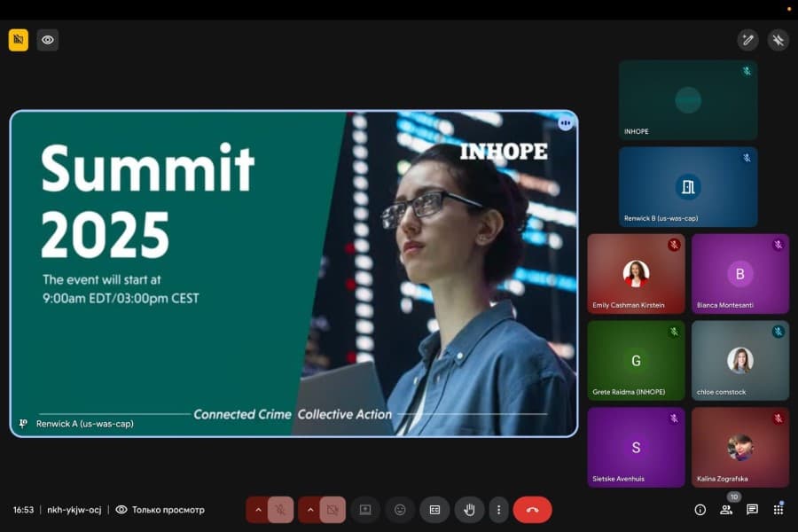Select Sietske Avenhuis's tile
The width and height of the screenshot is (798, 532).
coord(636,448)
